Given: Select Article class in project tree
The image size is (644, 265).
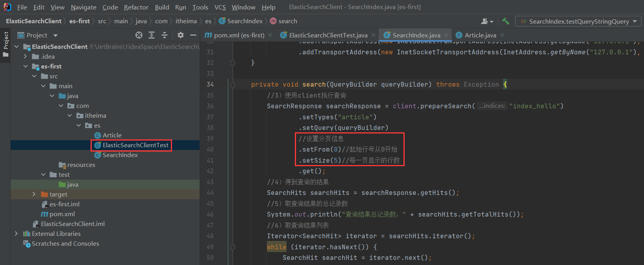Looking at the screenshot, I should point(112,135).
